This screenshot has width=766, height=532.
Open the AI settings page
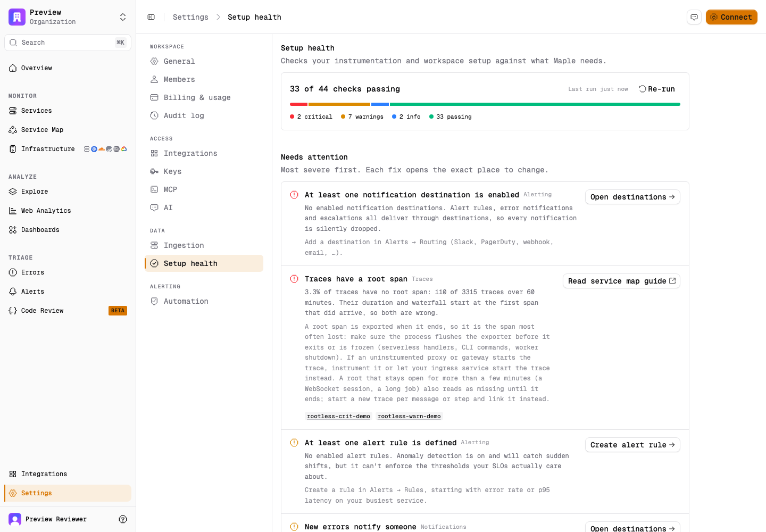204,207
